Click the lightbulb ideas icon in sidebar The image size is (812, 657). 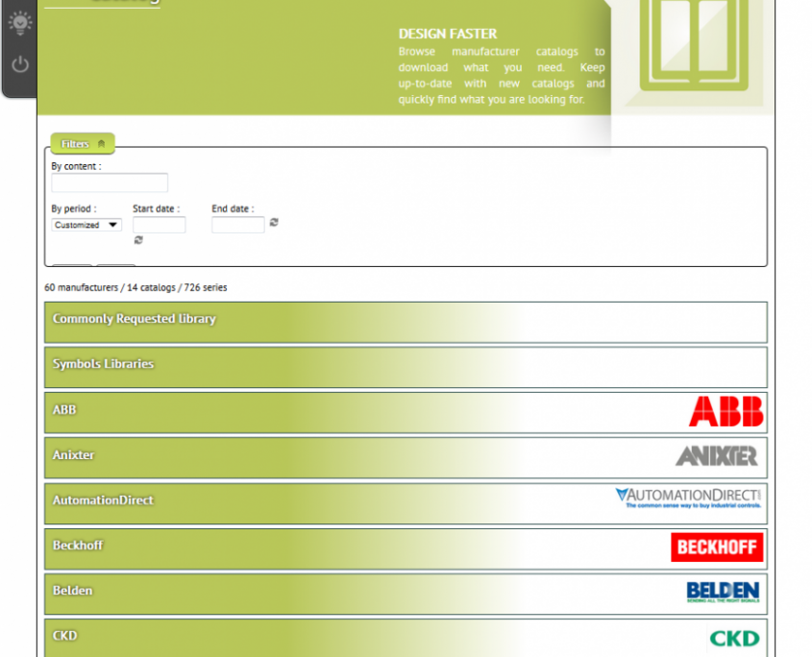[20, 23]
